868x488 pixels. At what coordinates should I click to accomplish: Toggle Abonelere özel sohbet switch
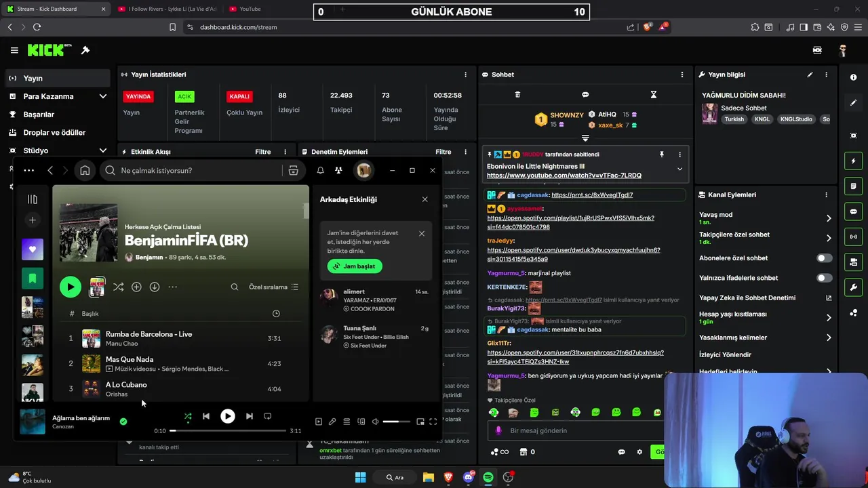(824, 258)
